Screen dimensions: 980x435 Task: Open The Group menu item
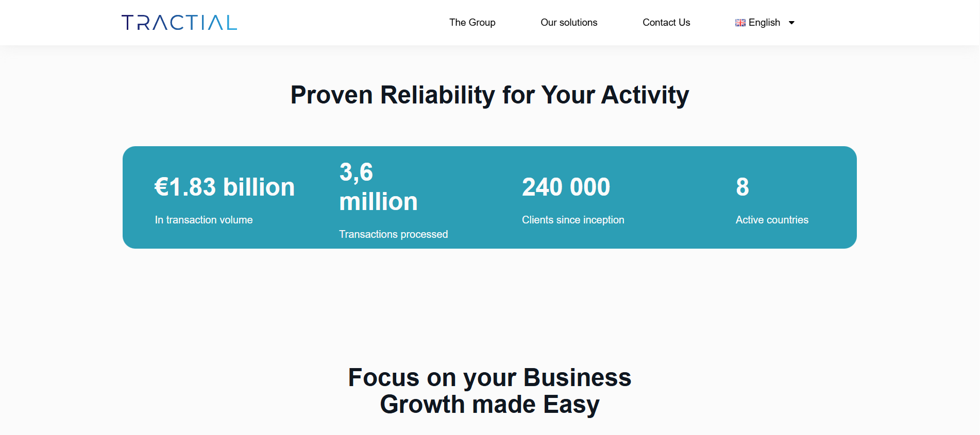[x=472, y=23]
